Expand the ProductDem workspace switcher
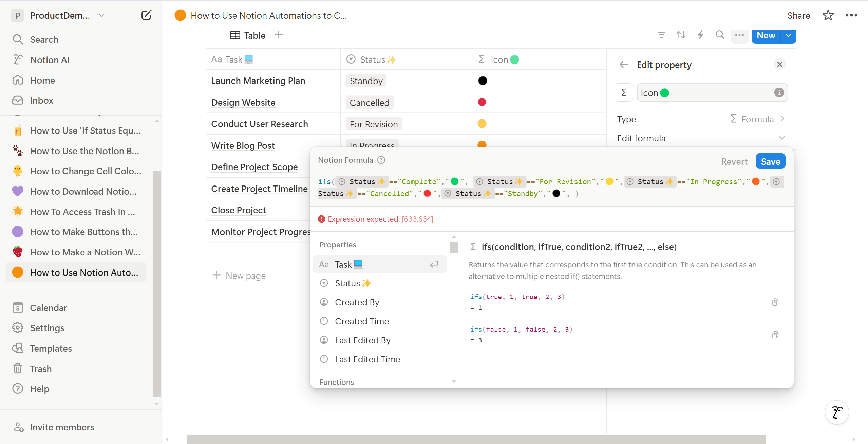 coord(101,15)
